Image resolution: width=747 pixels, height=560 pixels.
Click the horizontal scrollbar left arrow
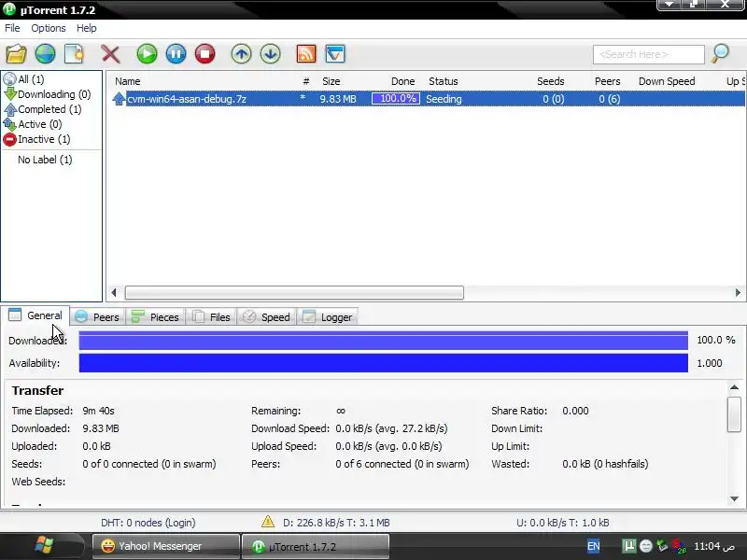pos(114,292)
